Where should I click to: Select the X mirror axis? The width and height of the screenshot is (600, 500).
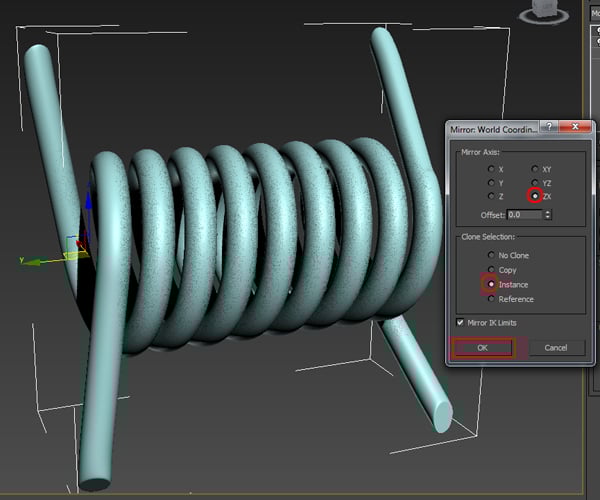489,169
